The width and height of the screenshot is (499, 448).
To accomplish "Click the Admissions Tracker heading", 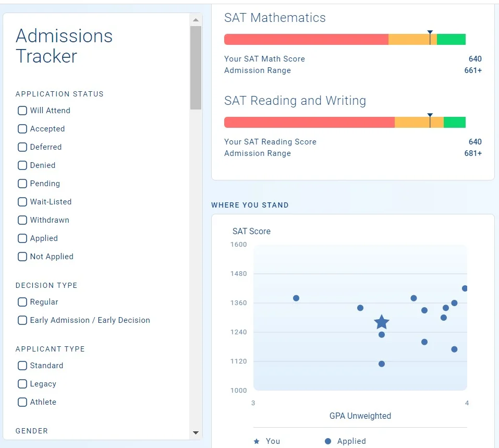I will [64, 46].
